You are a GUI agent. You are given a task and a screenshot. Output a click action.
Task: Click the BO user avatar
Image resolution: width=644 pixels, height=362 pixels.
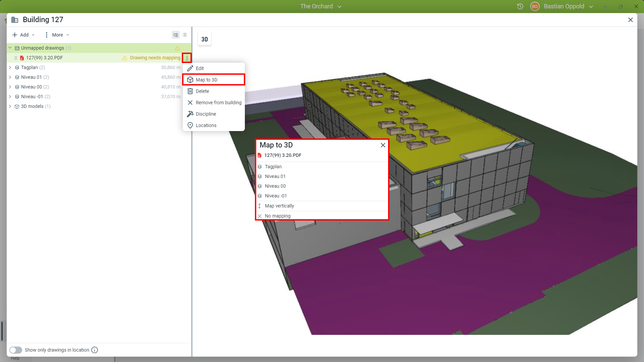point(535,6)
